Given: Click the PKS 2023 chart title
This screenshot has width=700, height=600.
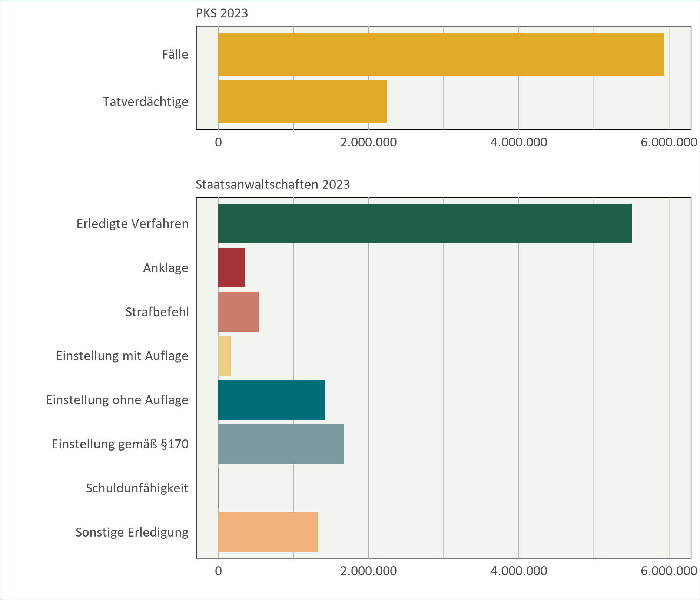Looking at the screenshot, I should [x=222, y=13].
